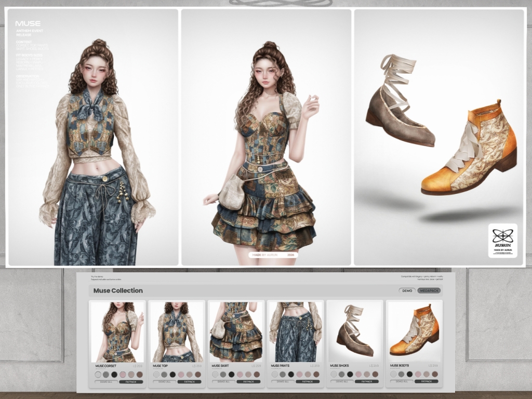Choose the Muse Pants product image

pyautogui.click(x=295, y=331)
